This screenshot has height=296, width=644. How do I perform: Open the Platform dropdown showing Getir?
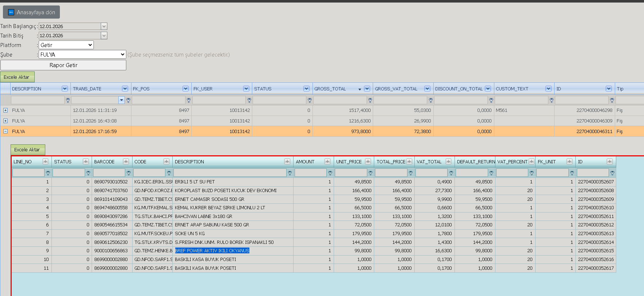tap(66, 45)
